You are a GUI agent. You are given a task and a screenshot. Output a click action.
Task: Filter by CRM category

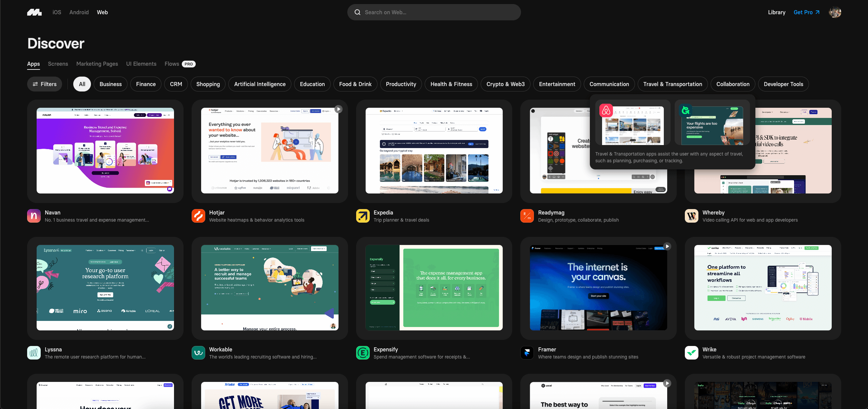pyautogui.click(x=176, y=84)
